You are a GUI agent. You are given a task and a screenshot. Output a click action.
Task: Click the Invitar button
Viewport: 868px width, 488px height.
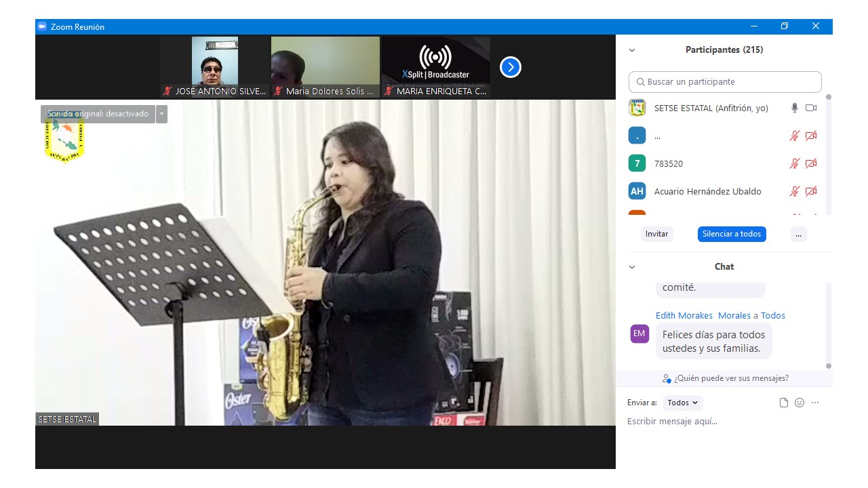pyautogui.click(x=656, y=234)
